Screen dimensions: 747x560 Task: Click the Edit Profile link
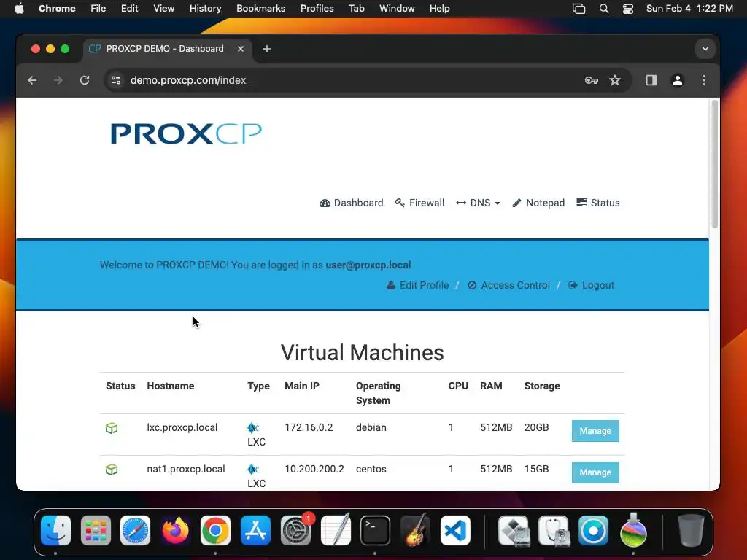(418, 285)
